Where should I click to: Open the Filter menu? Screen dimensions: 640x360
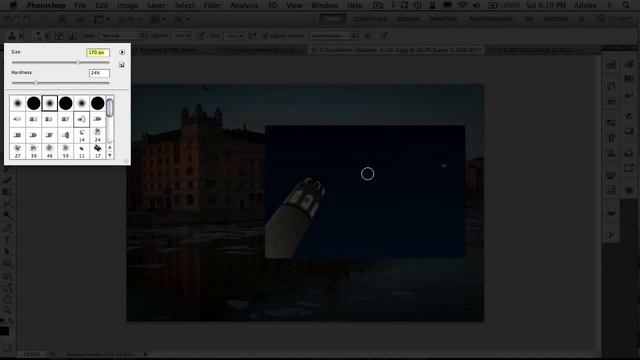point(212,5)
